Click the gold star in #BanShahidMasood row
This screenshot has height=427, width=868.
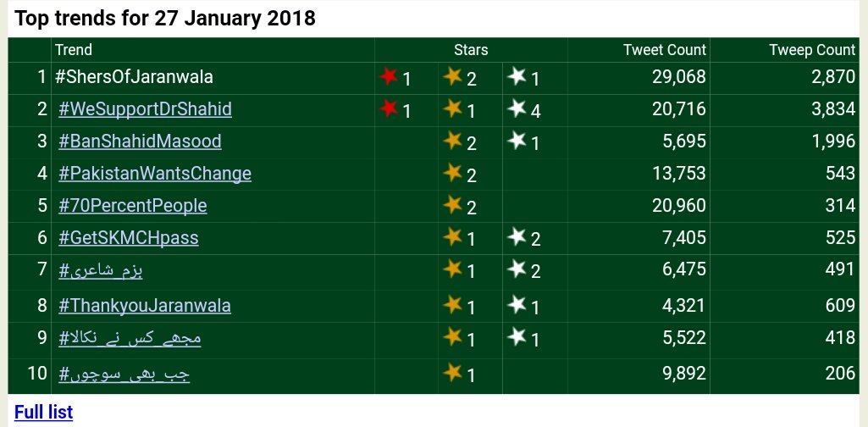pyautogui.click(x=453, y=140)
